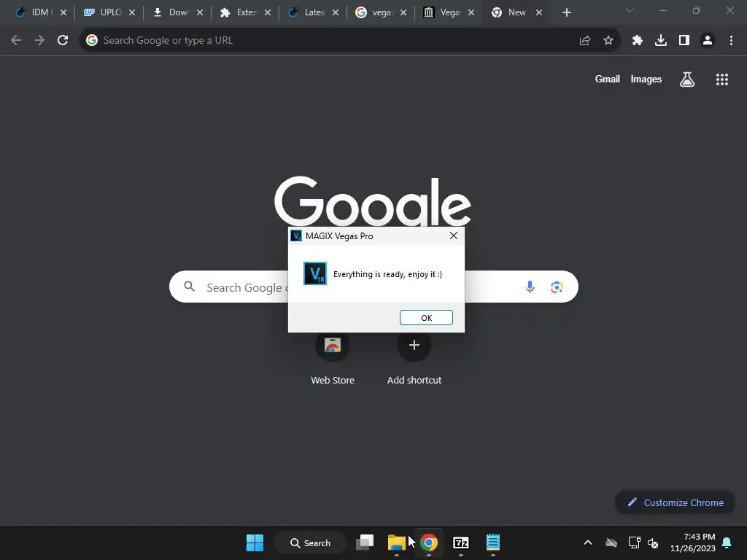
Task: Click the Chrome taskbar icon
Action: coord(429,542)
